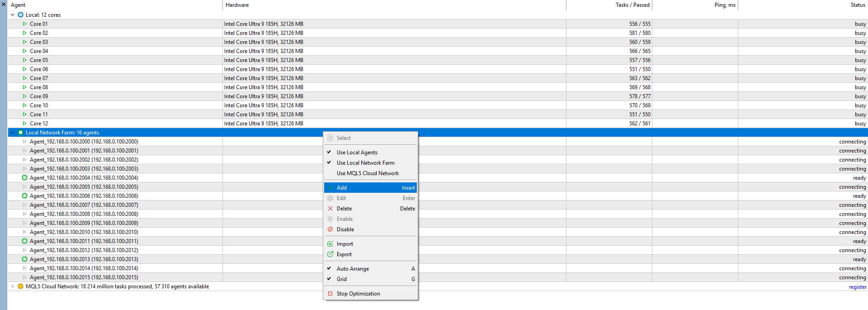Choose Export from the context menu
The height and width of the screenshot is (310, 868).
[371, 254]
